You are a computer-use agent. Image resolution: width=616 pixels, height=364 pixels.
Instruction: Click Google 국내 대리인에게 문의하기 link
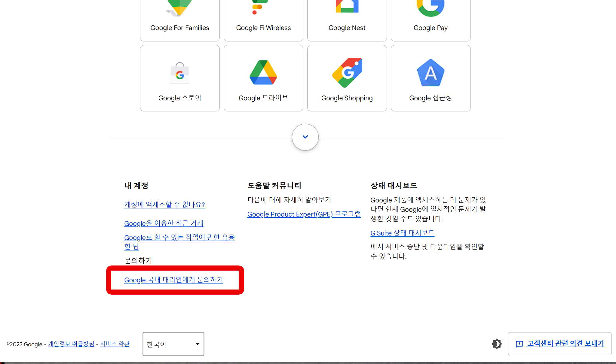click(x=173, y=280)
